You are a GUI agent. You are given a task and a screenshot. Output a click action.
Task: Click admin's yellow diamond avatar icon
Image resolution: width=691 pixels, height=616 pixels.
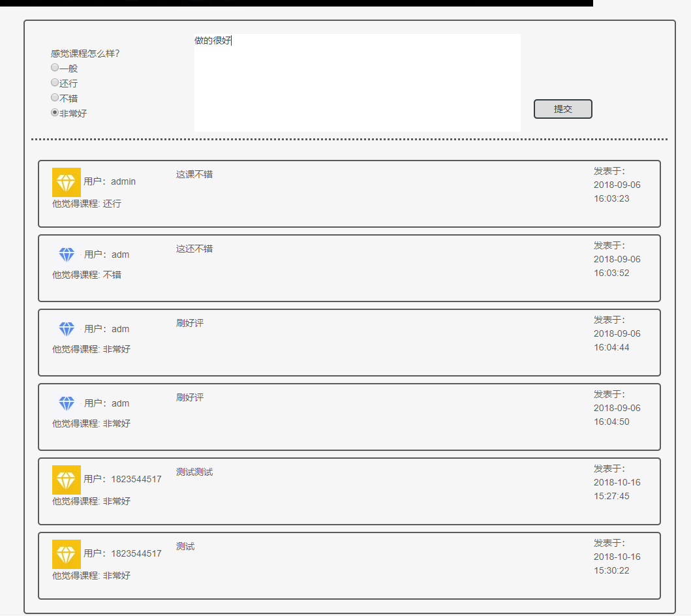click(66, 182)
